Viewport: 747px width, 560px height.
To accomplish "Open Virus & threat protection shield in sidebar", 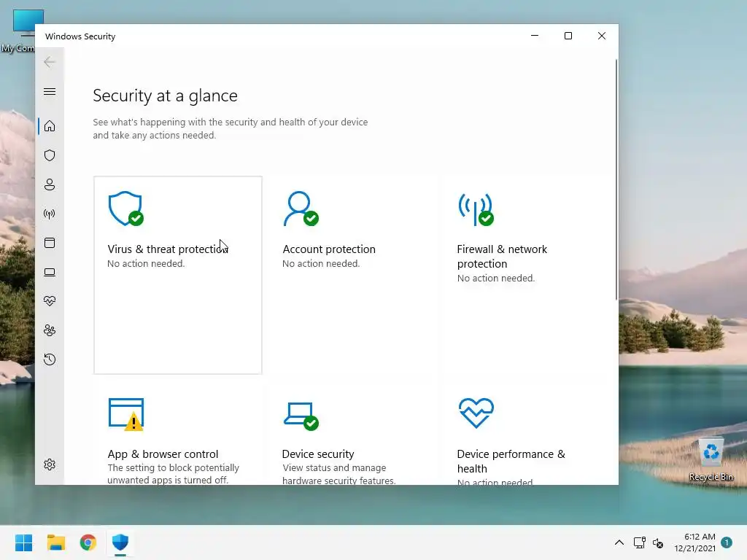I will point(50,155).
